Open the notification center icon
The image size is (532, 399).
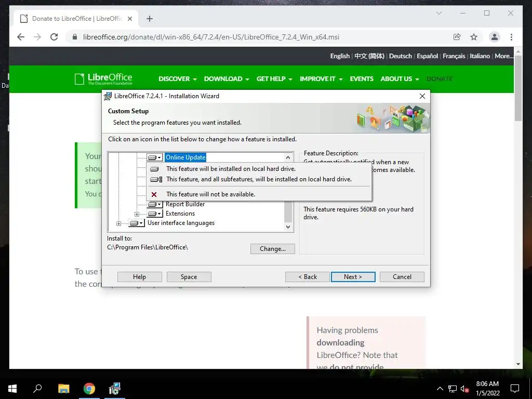point(515,389)
